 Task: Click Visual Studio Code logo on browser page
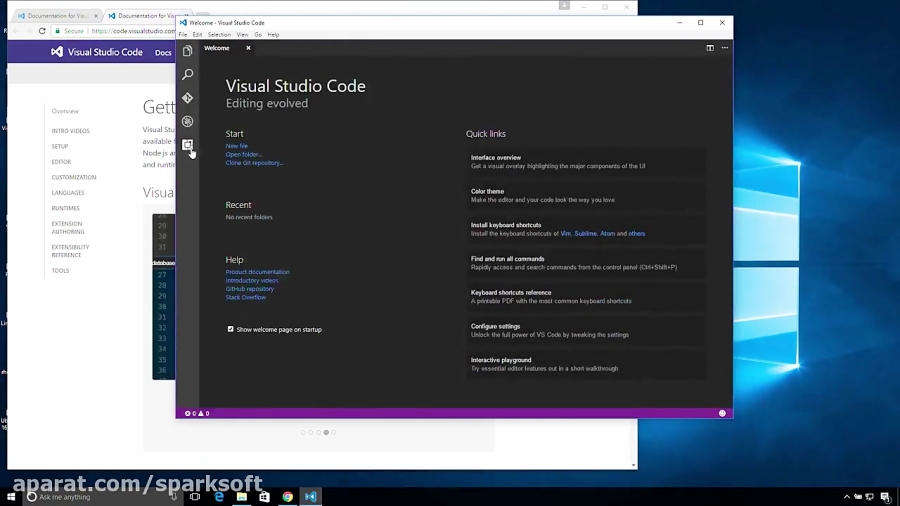coord(96,52)
